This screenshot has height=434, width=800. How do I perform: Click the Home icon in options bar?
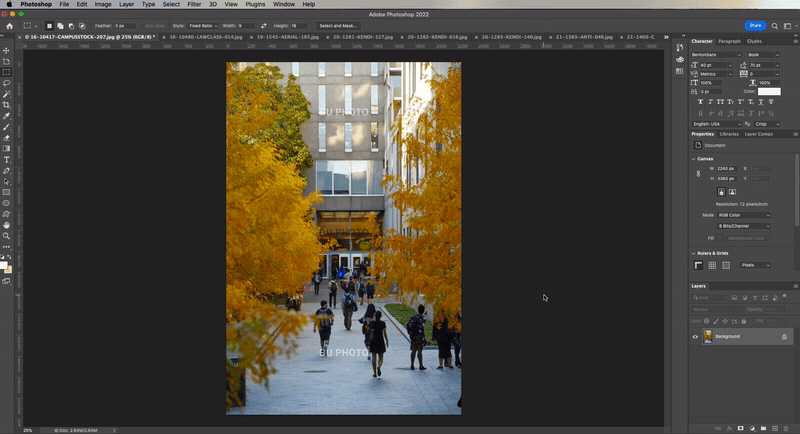(x=8, y=25)
